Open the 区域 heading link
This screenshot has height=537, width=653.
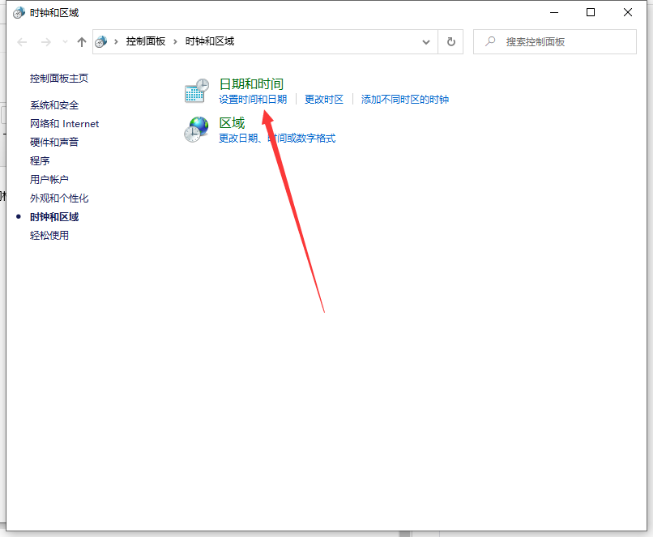pyautogui.click(x=232, y=123)
